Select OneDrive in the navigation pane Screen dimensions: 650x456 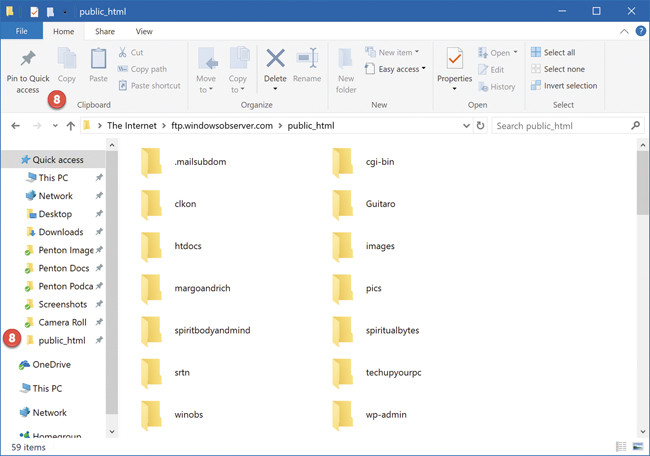[x=51, y=365]
